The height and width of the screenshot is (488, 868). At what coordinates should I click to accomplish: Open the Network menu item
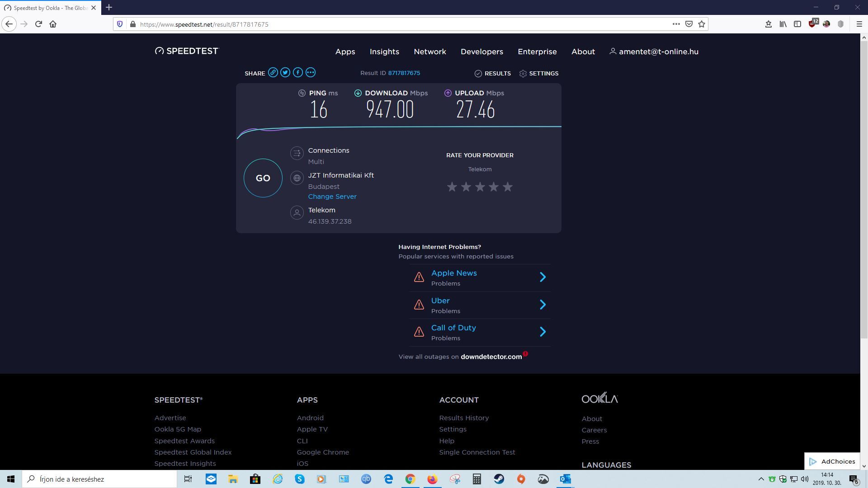tap(429, 52)
